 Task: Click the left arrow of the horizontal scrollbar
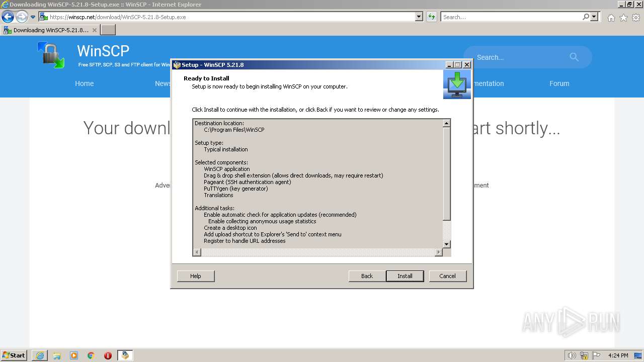tap(197, 252)
